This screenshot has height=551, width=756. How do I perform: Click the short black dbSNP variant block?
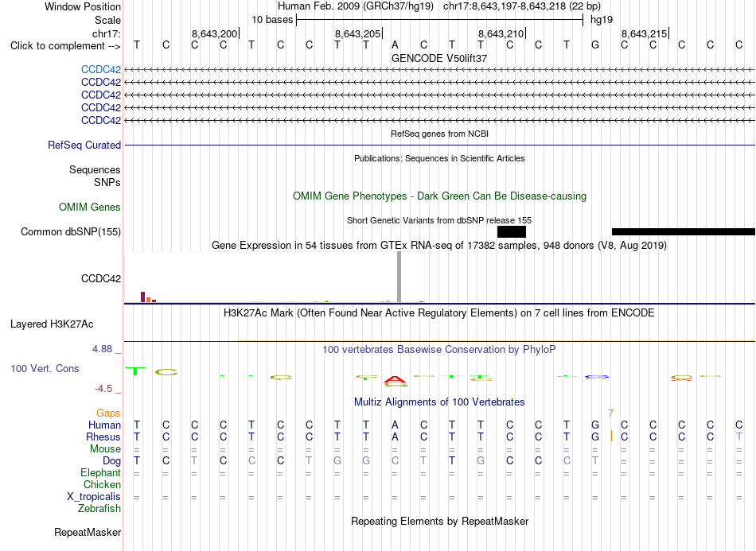pos(512,231)
